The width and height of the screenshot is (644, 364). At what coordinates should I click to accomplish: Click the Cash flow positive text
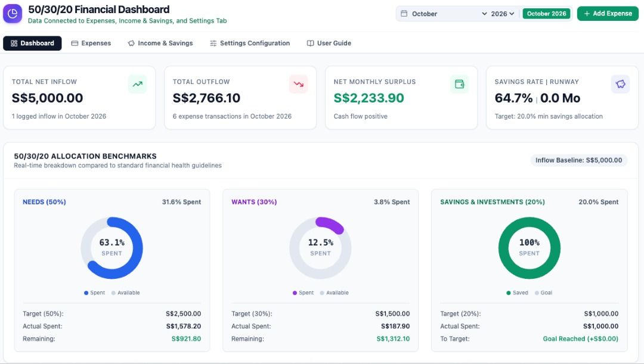[361, 116]
